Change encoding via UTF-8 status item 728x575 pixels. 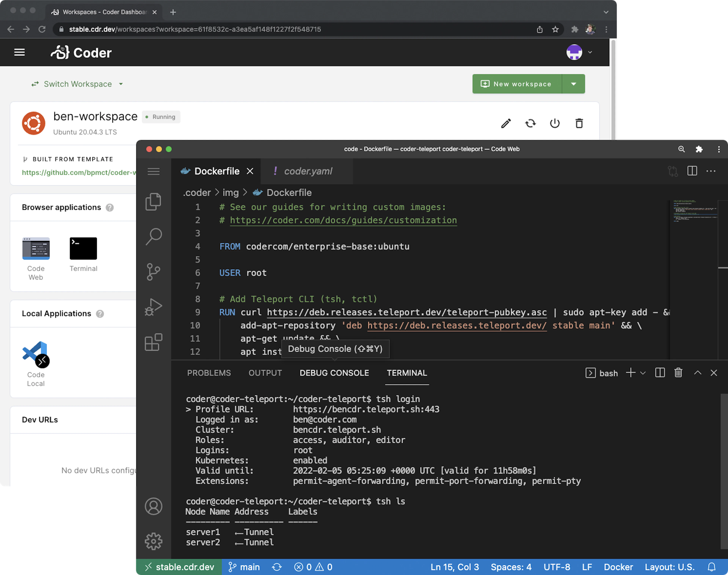click(557, 567)
